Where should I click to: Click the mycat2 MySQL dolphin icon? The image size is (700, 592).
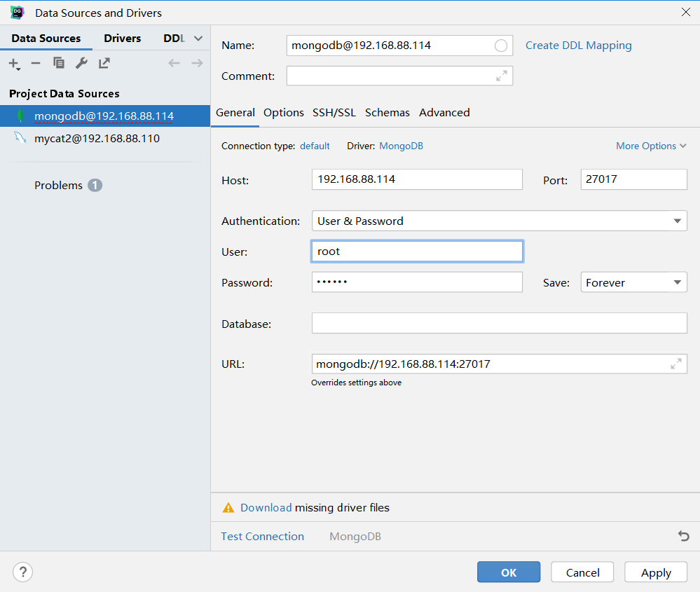[20, 137]
